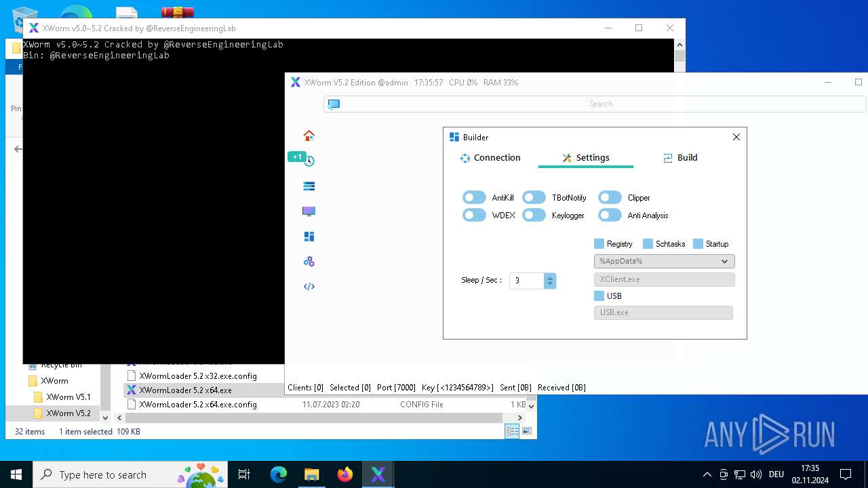Screen dimensions: 868x488
Task: Toggle the WDEX switch
Action: point(474,215)
